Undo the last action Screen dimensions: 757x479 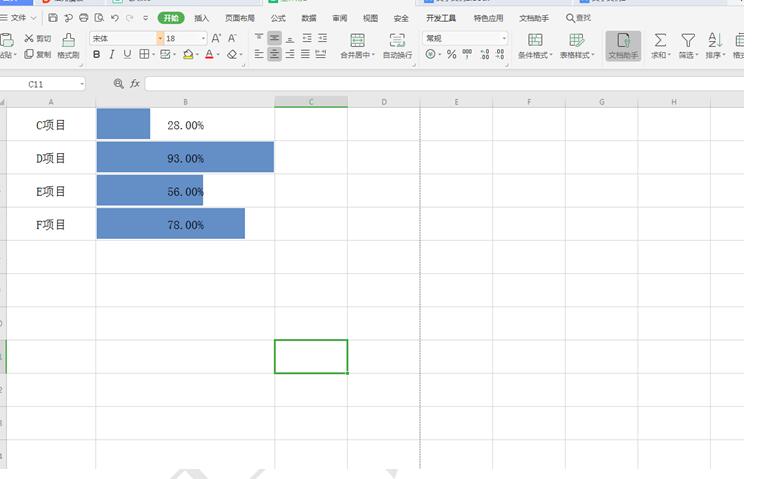coord(114,18)
